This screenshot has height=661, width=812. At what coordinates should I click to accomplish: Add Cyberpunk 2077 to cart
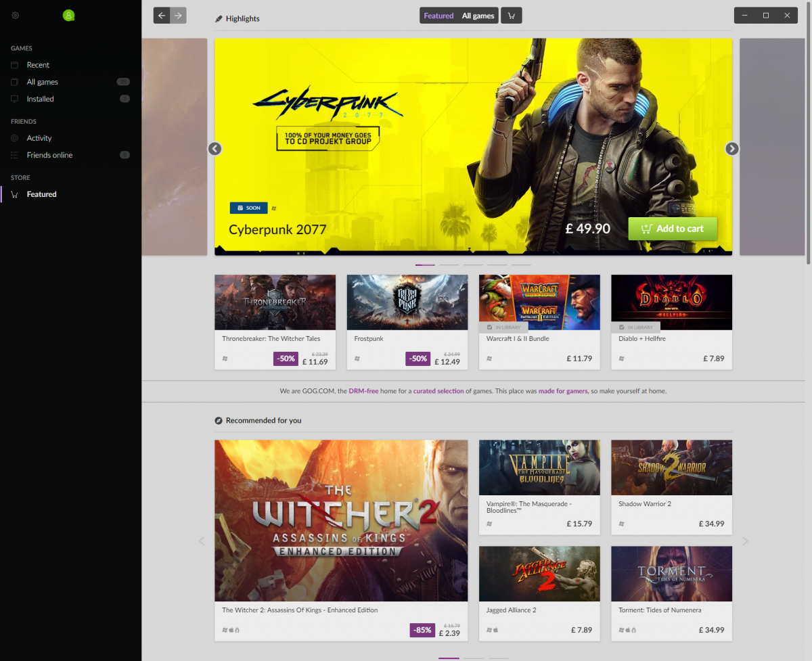672,229
